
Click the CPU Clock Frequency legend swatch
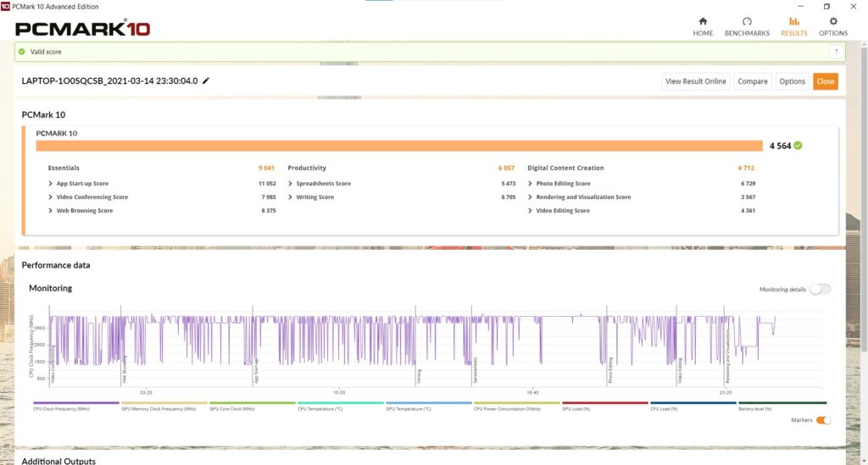(x=76, y=403)
